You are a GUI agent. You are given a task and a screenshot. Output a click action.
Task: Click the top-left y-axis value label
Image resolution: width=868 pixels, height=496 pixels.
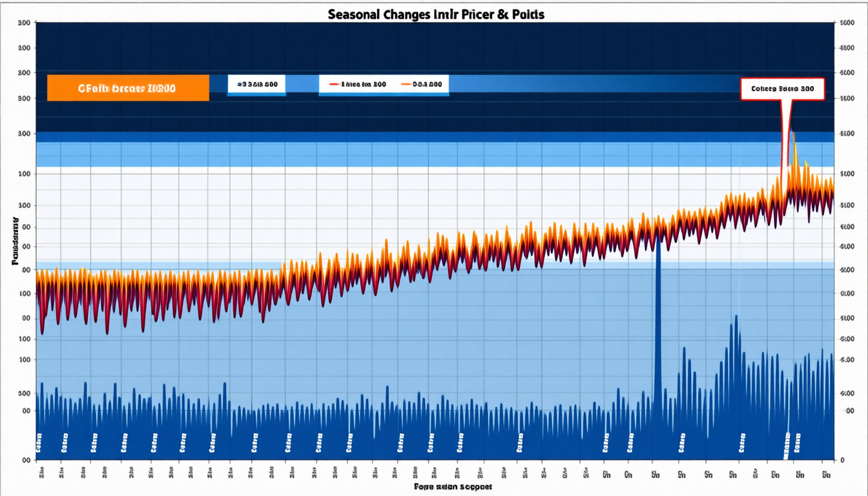point(25,23)
